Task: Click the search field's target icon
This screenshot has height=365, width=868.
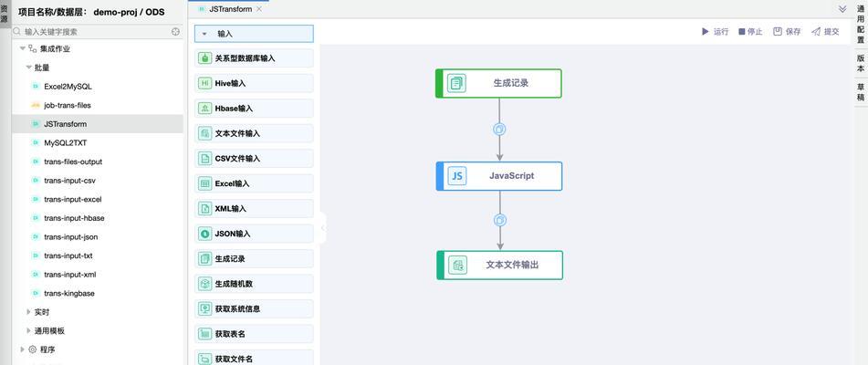Action: click(175, 32)
